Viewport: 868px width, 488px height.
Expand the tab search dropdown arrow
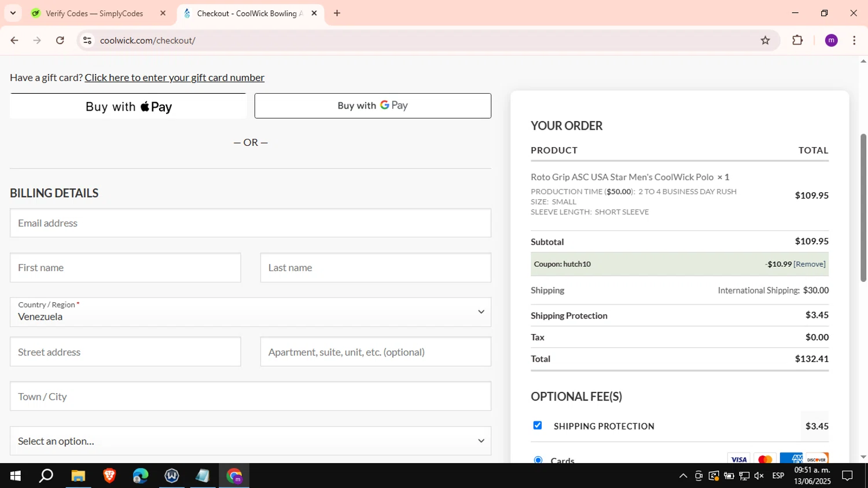tap(13, 13)
